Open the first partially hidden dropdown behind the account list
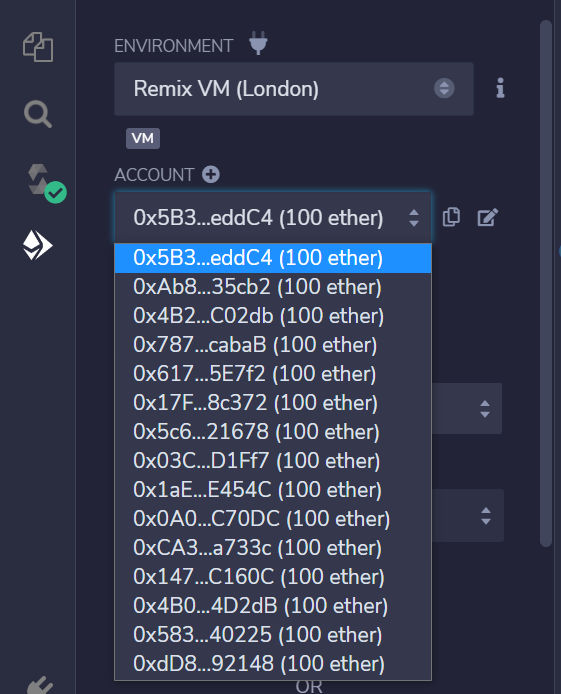Screen dimensions: 561x694 point(467,409)
